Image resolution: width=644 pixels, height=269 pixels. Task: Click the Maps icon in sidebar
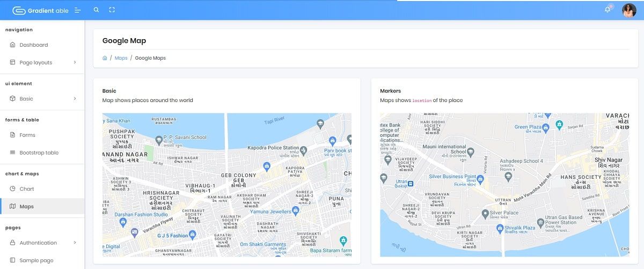coord(13,206)
